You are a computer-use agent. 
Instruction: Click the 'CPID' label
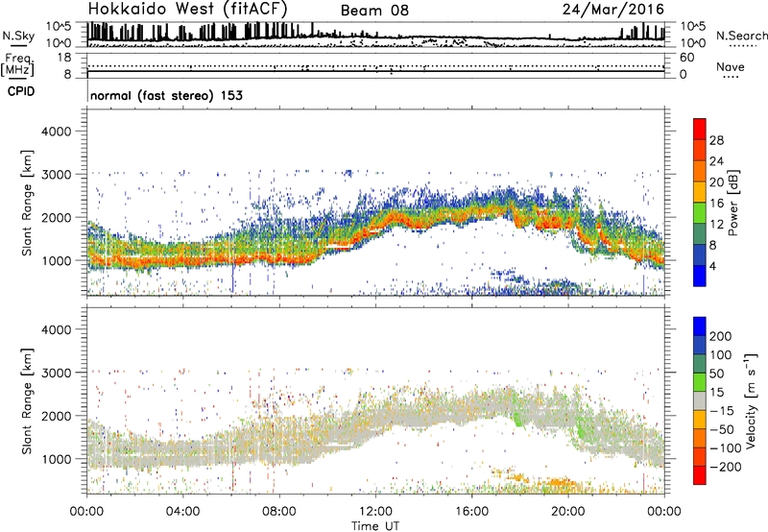pos(21,91)
